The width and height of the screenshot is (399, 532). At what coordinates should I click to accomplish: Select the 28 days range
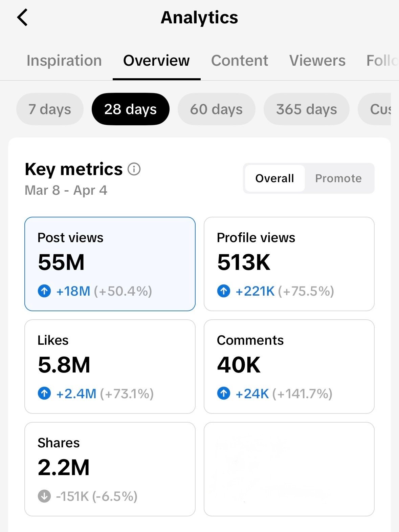point(130,109)
